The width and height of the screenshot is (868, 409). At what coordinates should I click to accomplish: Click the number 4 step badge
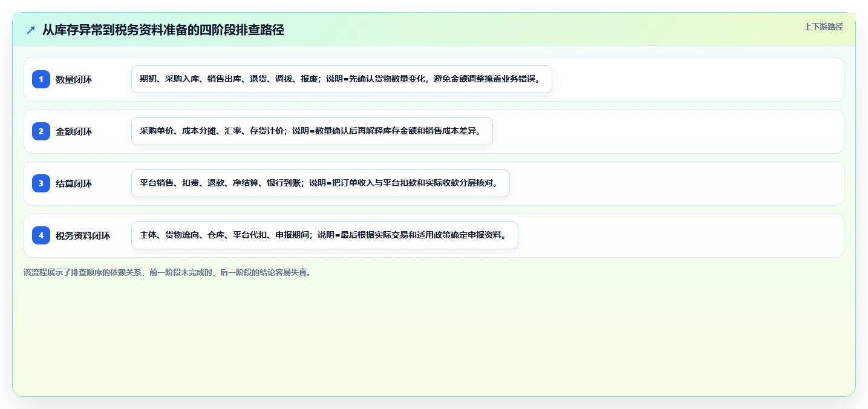pyautogui.click(x=41, y=235)
